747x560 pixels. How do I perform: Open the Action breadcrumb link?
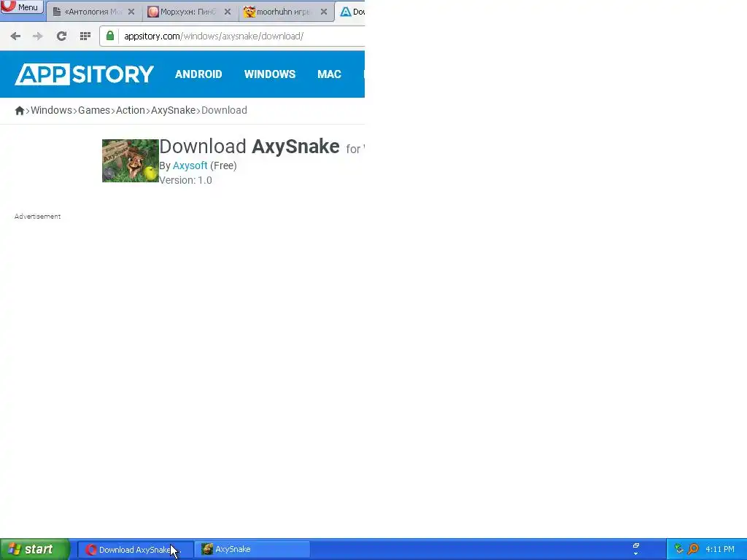(130, 110)
